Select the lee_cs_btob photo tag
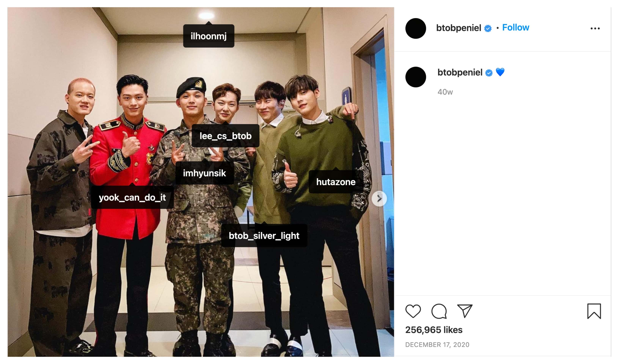Viewport: 619px width, 364px height. (x=225, y=136)
